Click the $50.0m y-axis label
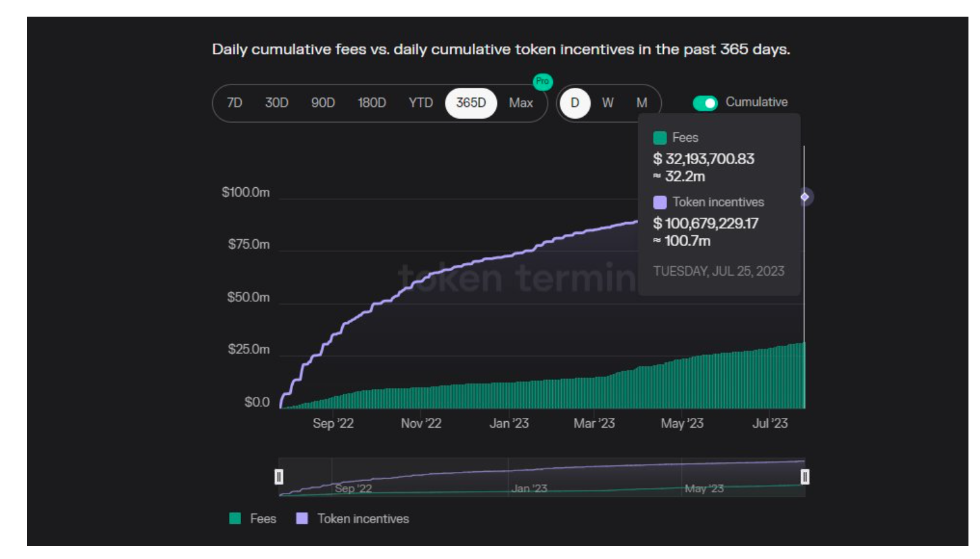Screen dimensions: 980x559 click(248, 297)
